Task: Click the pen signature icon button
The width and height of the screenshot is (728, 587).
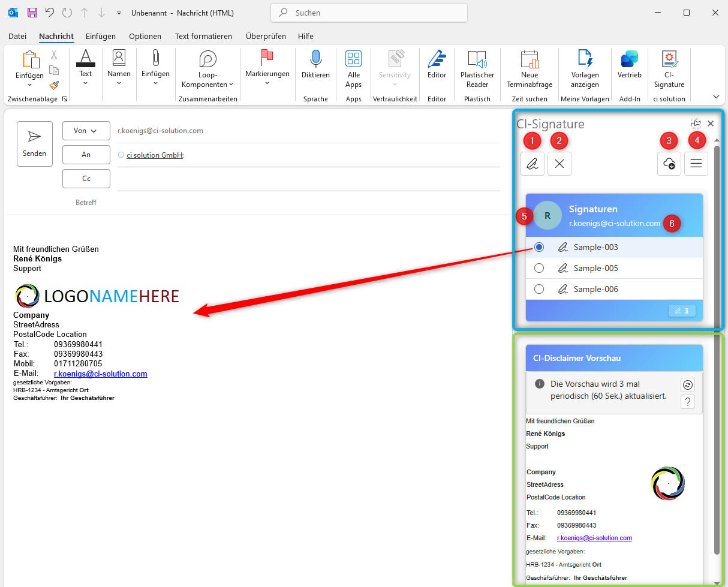Action: (533, 164)
